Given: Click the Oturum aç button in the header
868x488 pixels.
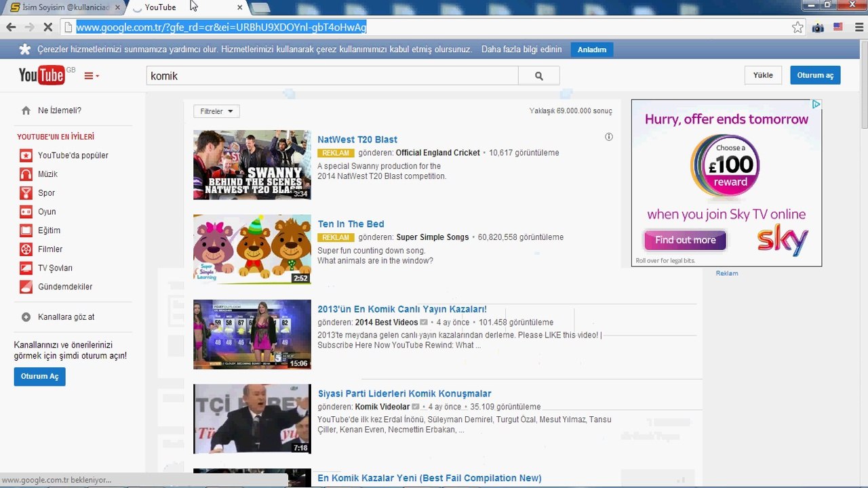Looking at the screenshot, I should 815,75.
